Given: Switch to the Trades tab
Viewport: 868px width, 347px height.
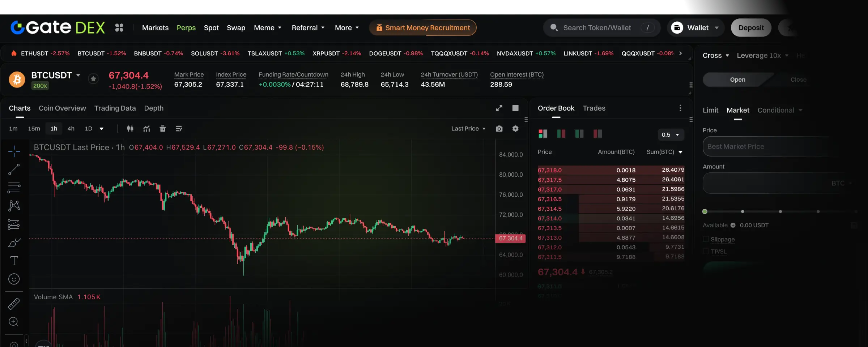Looking at the screenshot, I should [x=594, y=108].
